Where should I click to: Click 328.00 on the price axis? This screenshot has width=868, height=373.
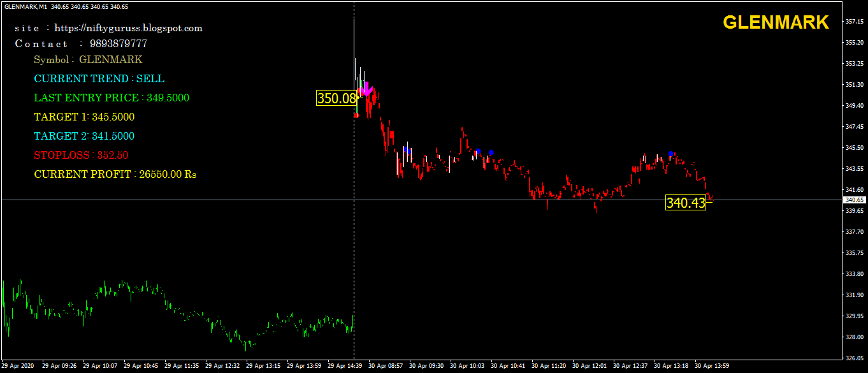click(854, 337)
